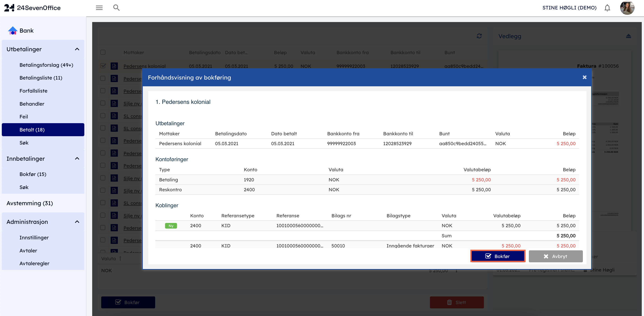Click the refresh icon above the payment list

point(479,36)
